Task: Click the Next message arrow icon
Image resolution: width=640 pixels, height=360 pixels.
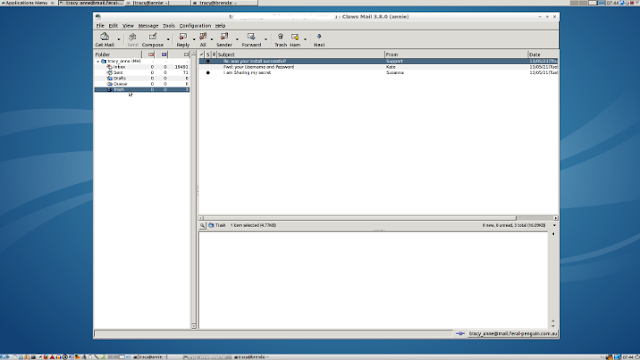Action: coord(319,37)
